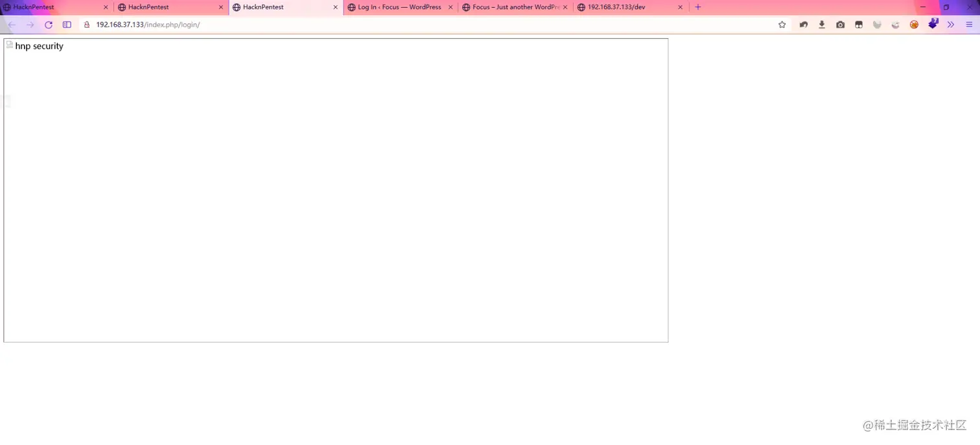Show more toolbar tools via double chevron
The height and width of the screenshot is (445, 980).
click(x=951, y=25)
